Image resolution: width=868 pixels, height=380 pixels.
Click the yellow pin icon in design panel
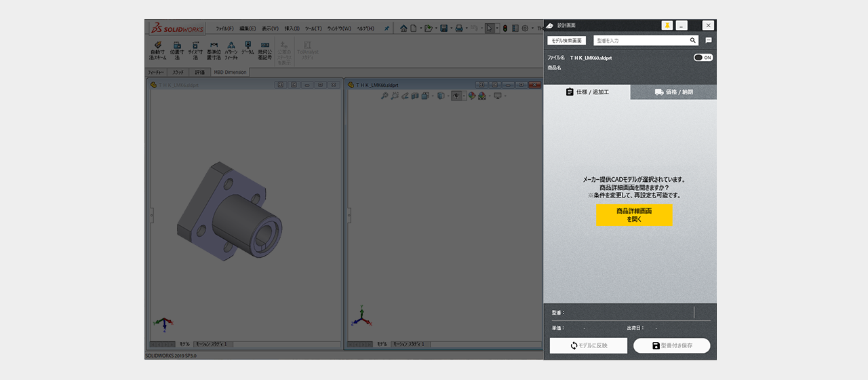click(x=667, y=25)
